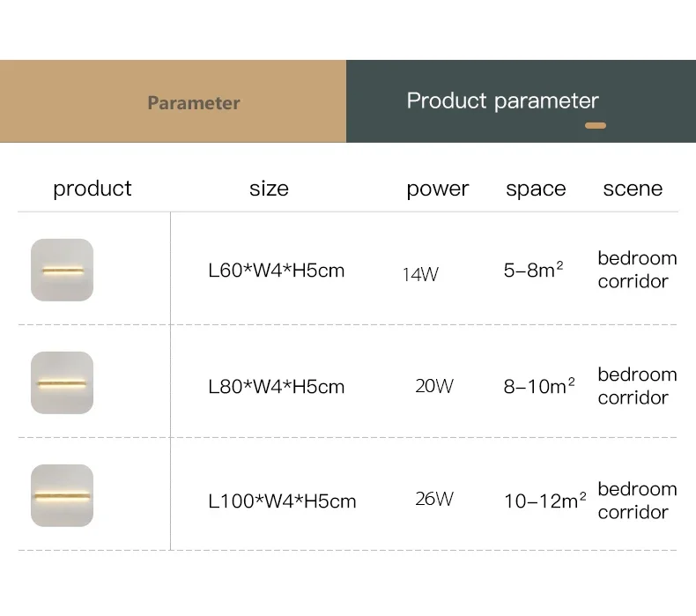Click the size column header
This screenshot has height=616, width=696.
coord(269,189)
